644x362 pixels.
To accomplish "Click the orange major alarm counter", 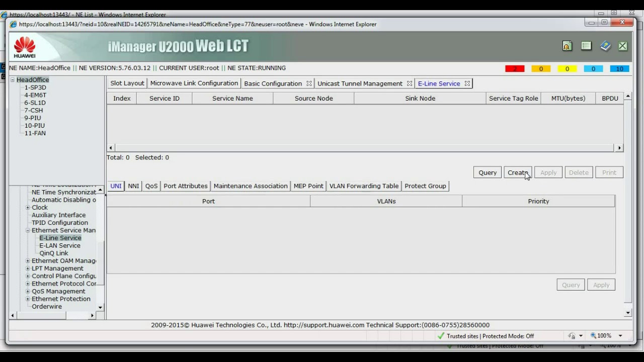I will (541, 69).
